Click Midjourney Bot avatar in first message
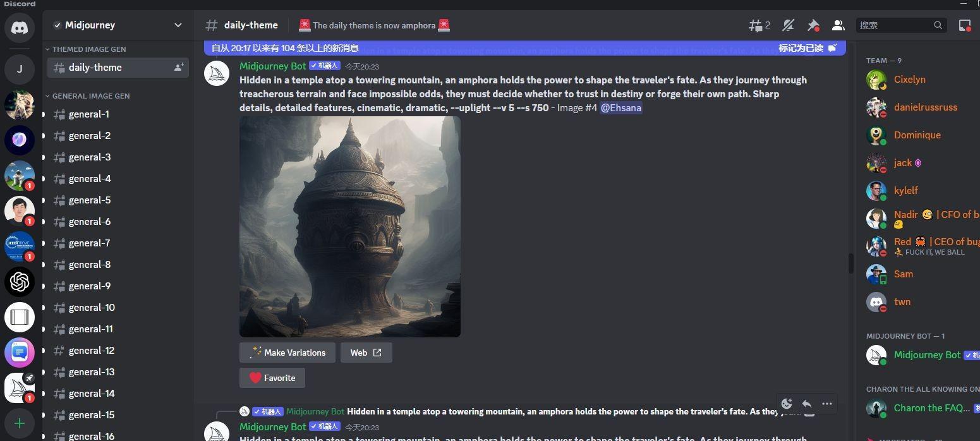 217,73
